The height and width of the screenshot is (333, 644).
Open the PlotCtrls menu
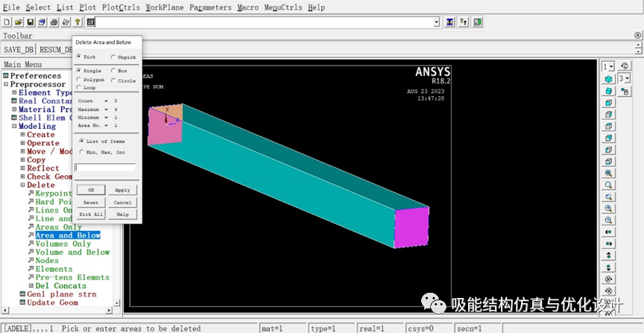121,7
